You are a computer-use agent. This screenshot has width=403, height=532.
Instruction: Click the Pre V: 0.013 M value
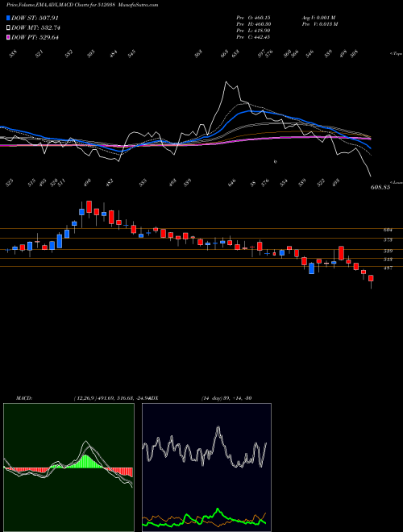pyautogui.click(x=319, y=24)
